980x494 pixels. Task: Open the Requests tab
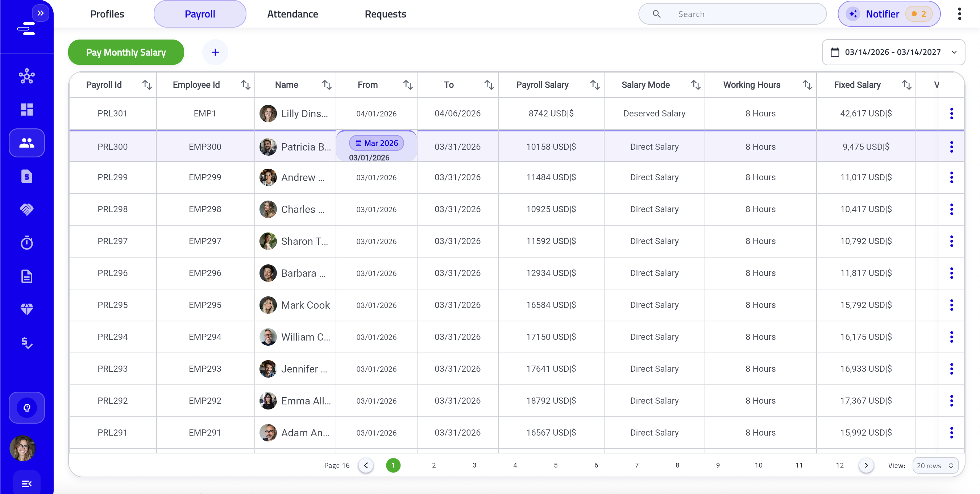(x=385, y=14)
